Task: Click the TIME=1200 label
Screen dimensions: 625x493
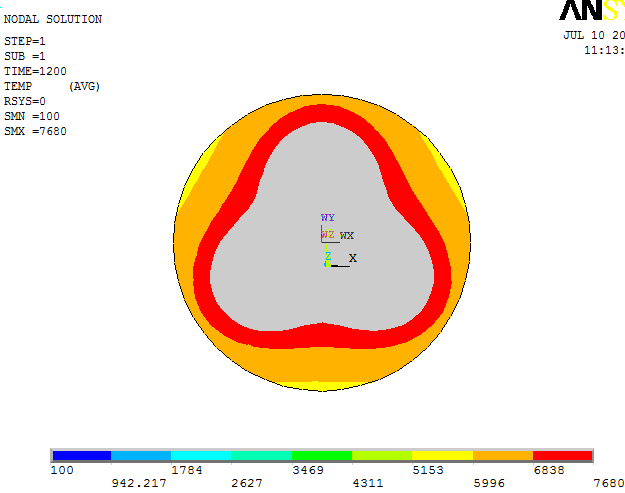Action: click(x=35, y=71)
